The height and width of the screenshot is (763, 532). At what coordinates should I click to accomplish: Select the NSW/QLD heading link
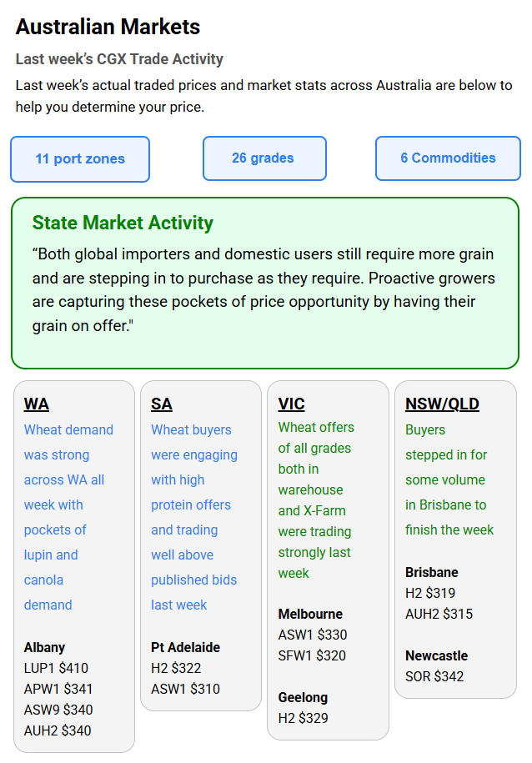click(x=442, y=404)
